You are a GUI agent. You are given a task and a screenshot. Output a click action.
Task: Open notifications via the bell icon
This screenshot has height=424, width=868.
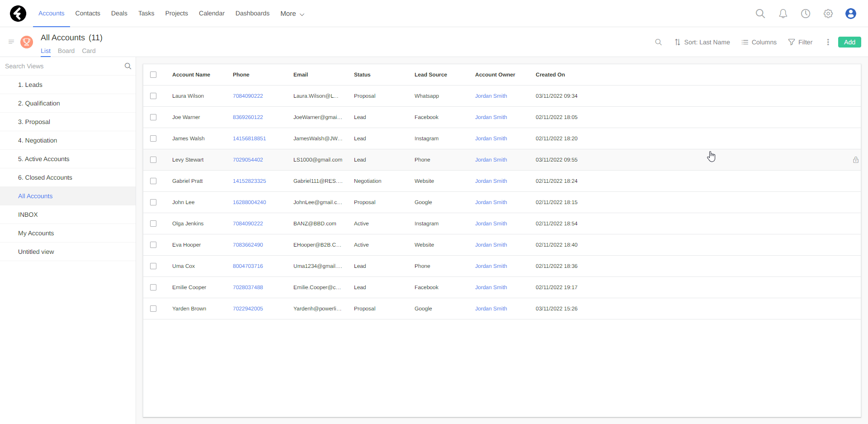783,14
